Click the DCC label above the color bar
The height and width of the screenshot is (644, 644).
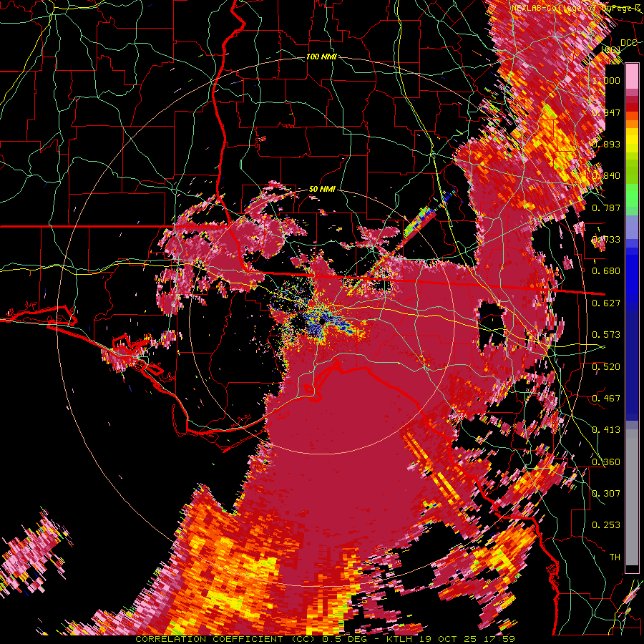(x=628, y=43)
